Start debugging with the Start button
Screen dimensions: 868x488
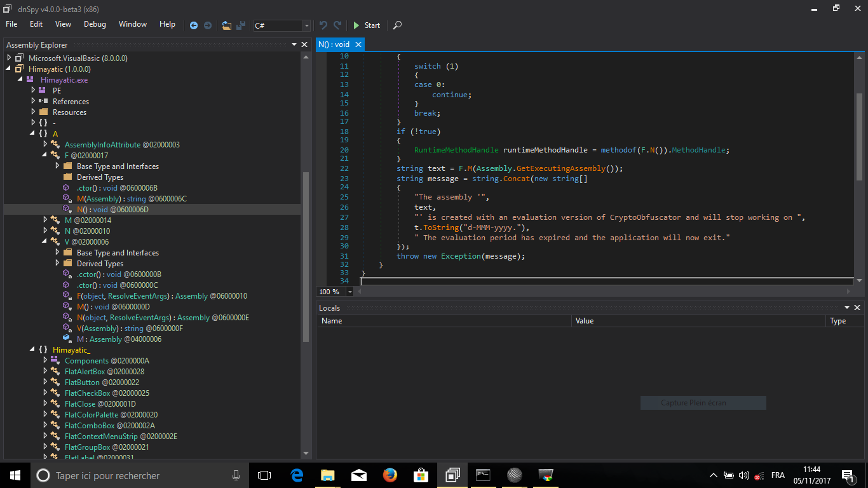[x=367, y=25]
